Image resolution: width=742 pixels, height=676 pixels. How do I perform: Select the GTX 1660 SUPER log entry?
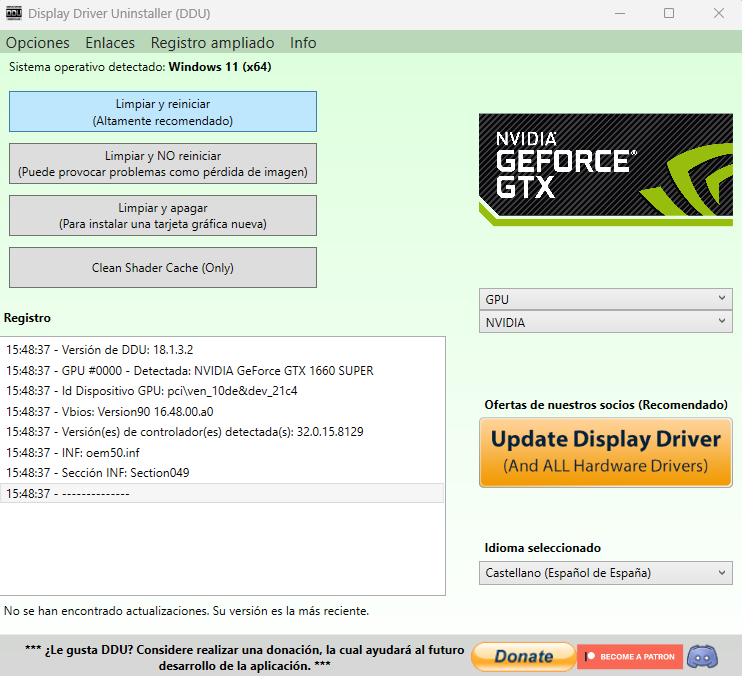click(190, 371)
